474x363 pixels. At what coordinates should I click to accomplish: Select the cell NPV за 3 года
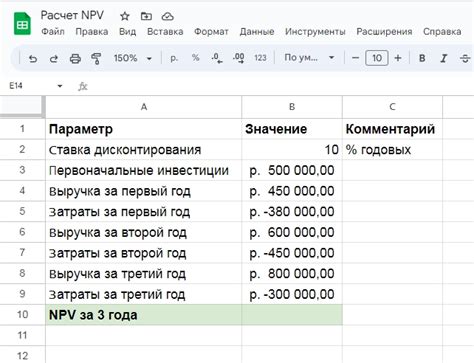(x=144, y=315)
